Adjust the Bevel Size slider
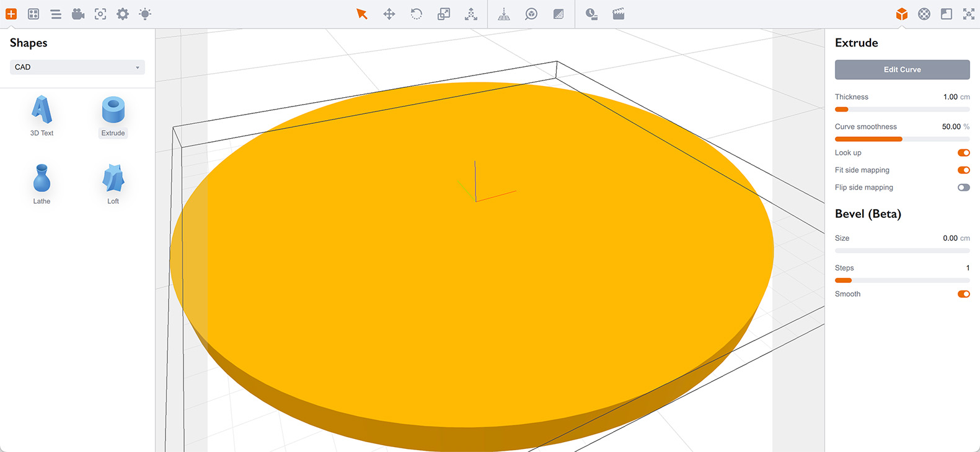This screenshot has height=452, width=980. pos(902,251)
